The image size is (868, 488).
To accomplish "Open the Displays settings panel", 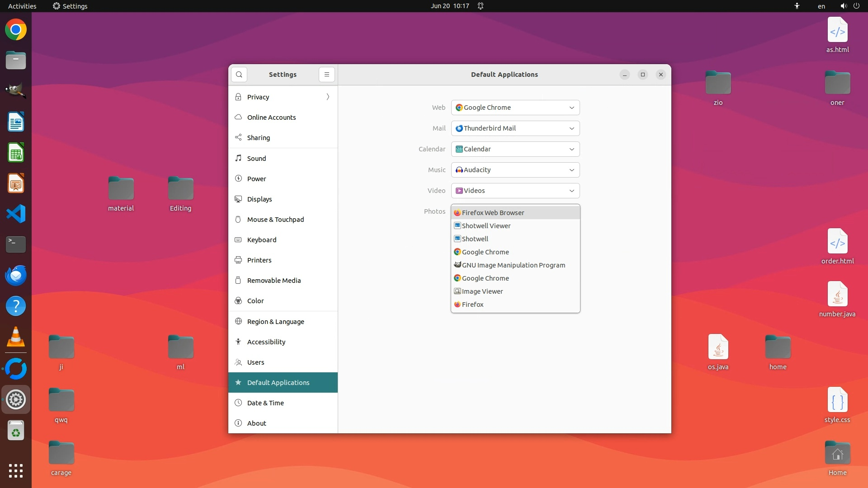I will 259,199.
